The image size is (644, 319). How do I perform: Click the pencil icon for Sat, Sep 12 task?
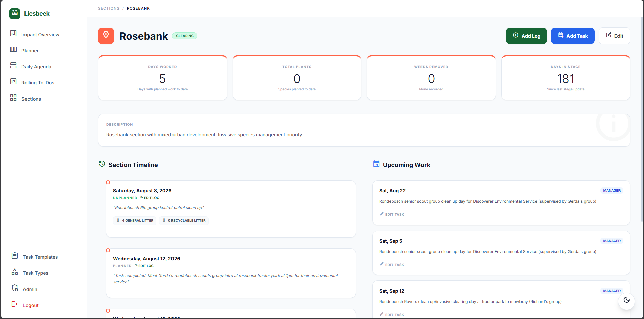point(381,314)
